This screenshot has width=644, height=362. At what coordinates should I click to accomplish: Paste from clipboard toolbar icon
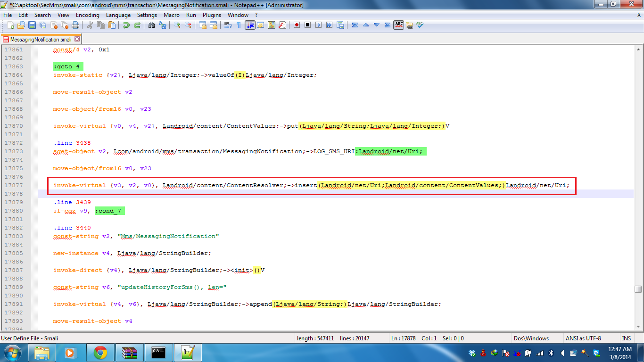click(x=112, y=25)
